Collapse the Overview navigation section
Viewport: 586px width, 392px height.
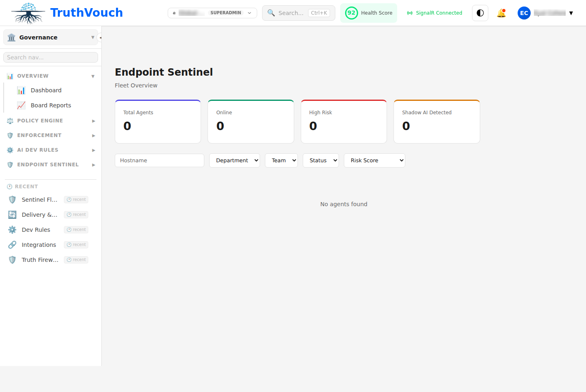click(x=93, y=76)
